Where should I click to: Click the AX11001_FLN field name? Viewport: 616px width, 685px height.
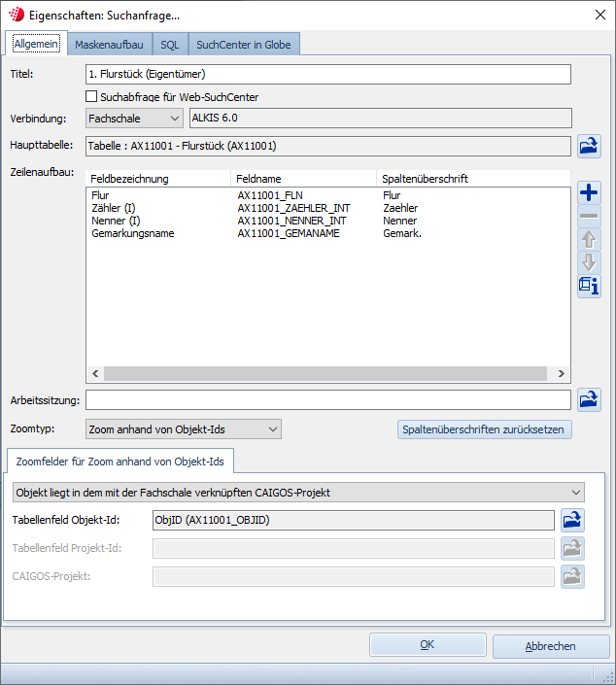pos(270,195)
